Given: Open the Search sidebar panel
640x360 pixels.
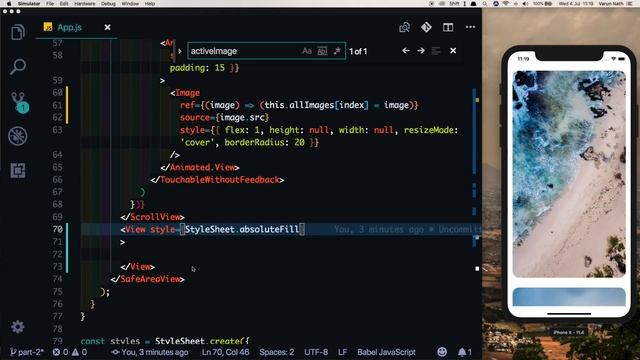Looking at the screenshot, I should pyautogui.click(x=18, y=67).
